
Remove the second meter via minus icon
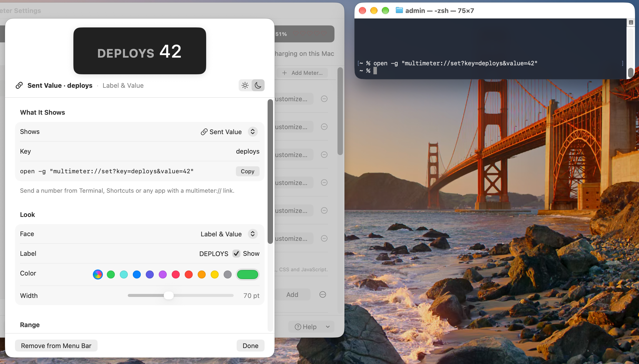[x=324, y=127]
